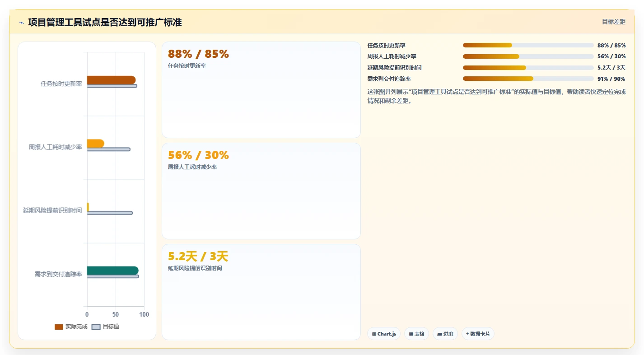Click the gray target bar for 周报人工耗时减少率
The width and height of the screenshot is (644, 355).
(x=108, y=149)
